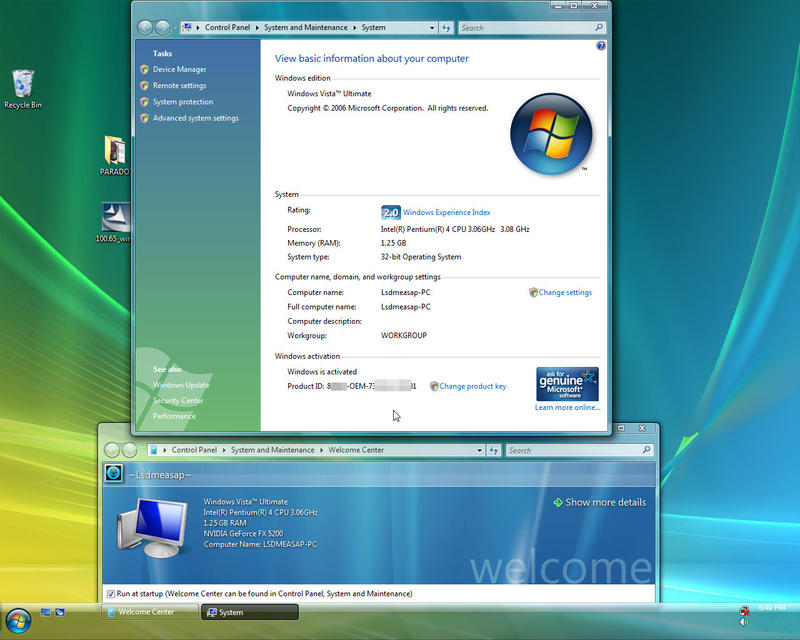Click the help question mark icon

(x=601, y=46)
